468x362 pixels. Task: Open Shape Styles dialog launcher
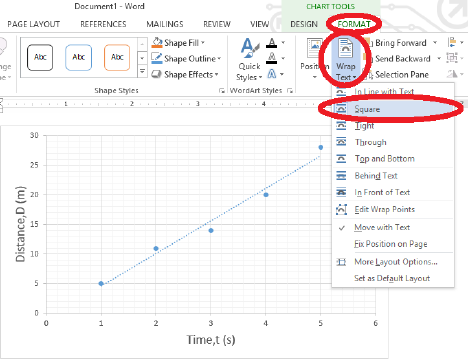222,90
